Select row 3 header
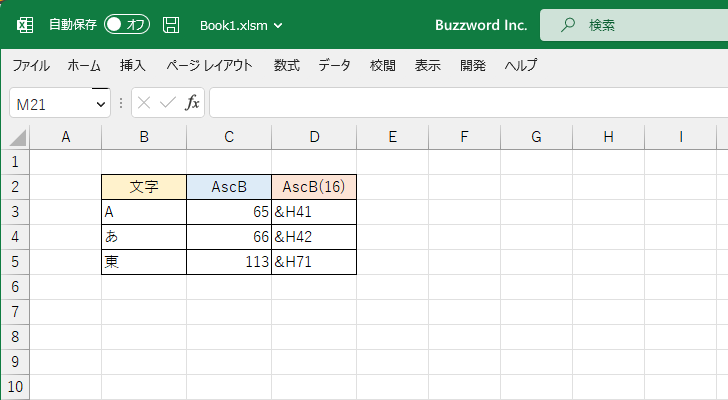 [x=15, y=212]
